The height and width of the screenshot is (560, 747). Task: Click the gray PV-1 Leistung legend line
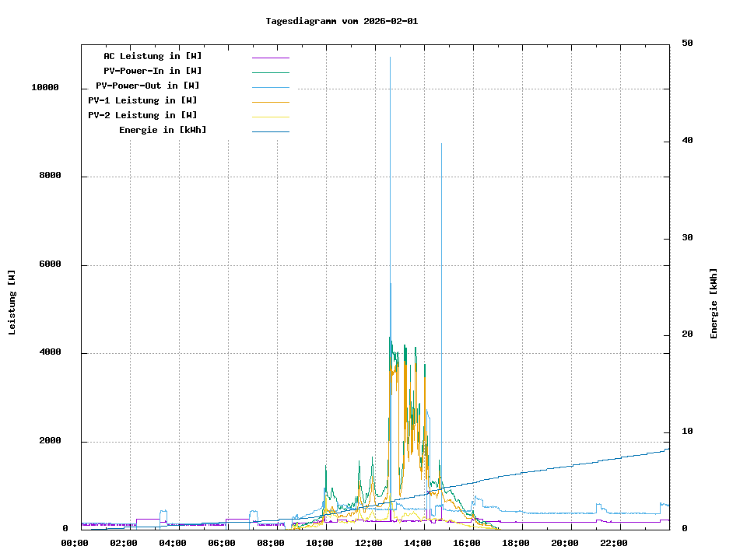(x=270, y=102)
